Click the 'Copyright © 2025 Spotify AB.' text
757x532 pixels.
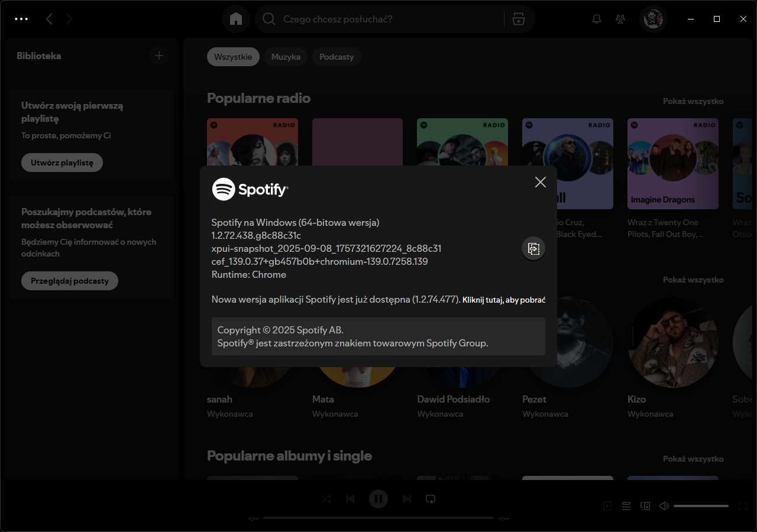click(280, 330)
